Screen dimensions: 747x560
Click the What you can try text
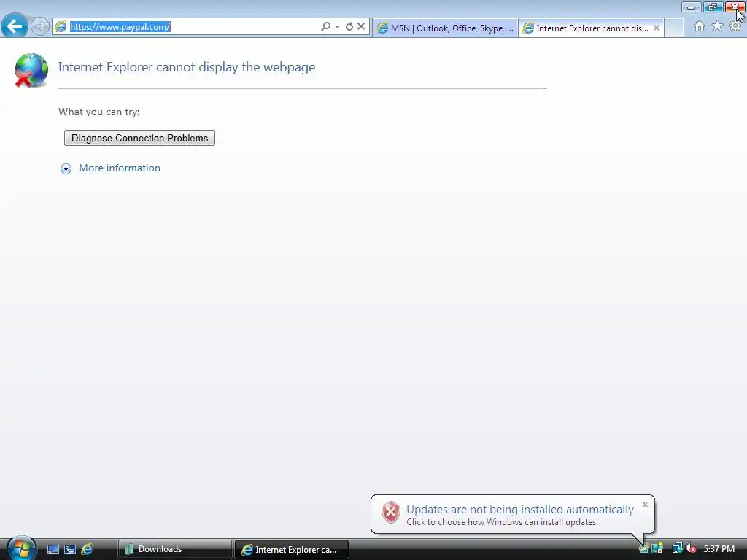point(99,112)
